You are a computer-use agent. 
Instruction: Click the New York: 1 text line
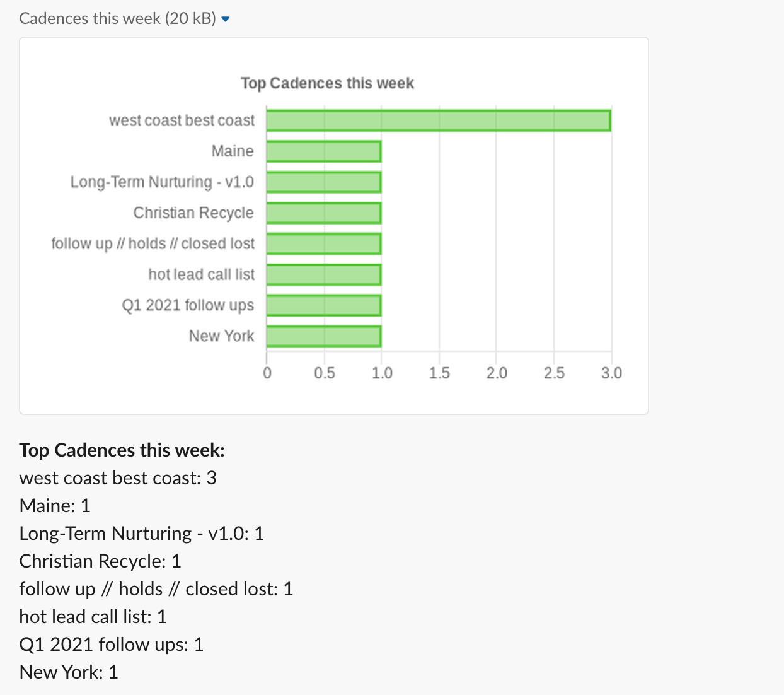coord(69,672)
